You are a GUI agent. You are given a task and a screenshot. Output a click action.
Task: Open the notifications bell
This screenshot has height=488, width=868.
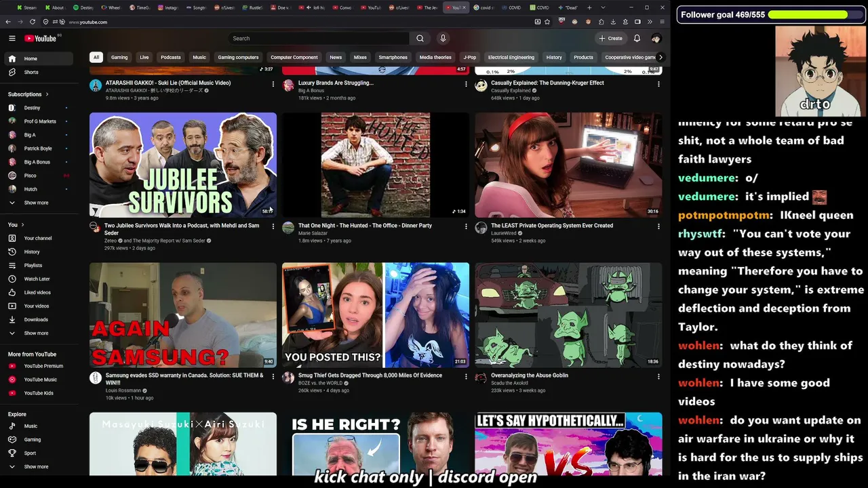tap(637, 39)
